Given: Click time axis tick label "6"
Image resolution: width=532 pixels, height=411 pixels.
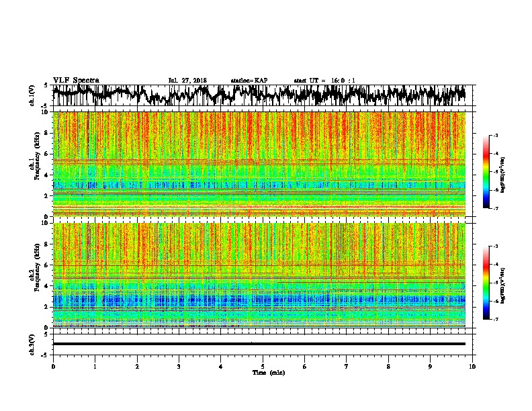Looking at the screenshot, I should (305, 367).
